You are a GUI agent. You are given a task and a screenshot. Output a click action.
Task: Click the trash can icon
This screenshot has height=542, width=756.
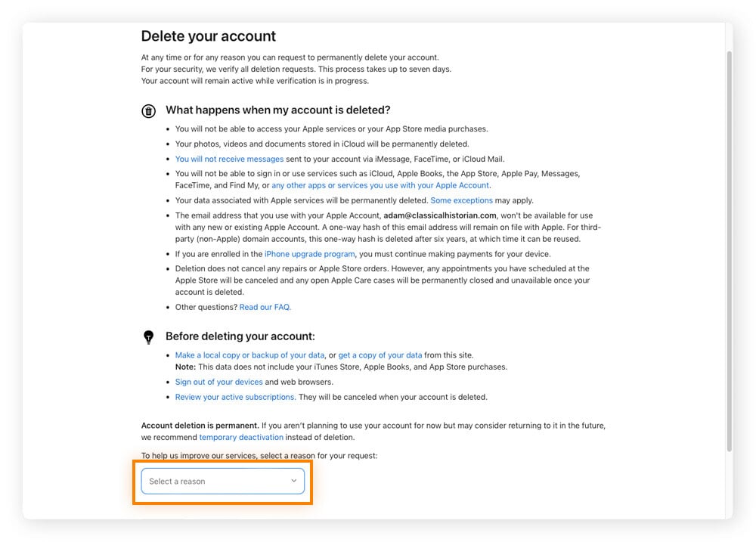click(x=149, y=111)
